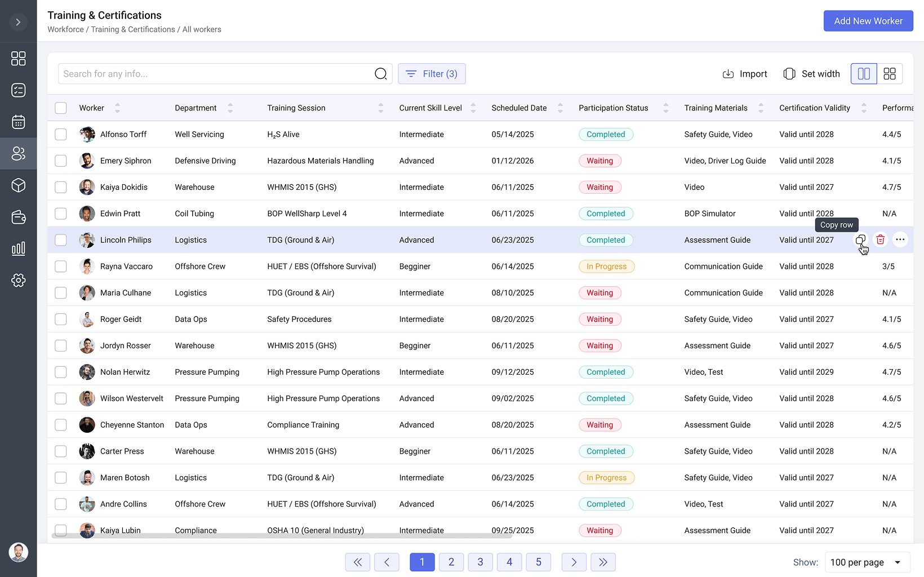The height and width of the screenshot is (577, 924).
Task: Select Rayna Vaccaro's row checkbox
Action: point(61,267)
